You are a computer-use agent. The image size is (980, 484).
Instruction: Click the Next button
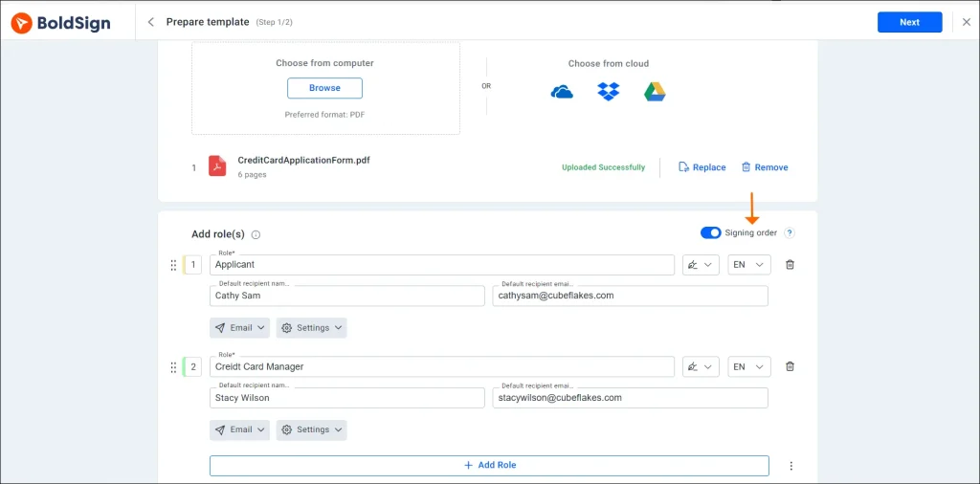pos(909,22)
